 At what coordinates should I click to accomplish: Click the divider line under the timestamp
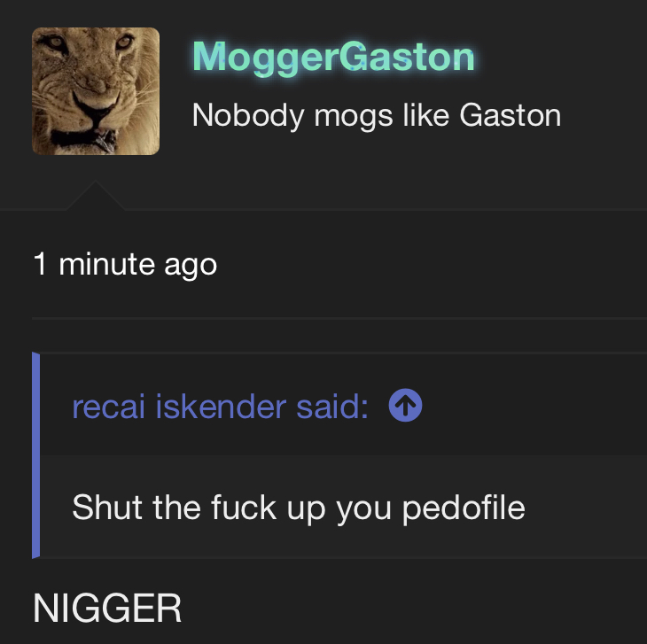coord(339,319)
